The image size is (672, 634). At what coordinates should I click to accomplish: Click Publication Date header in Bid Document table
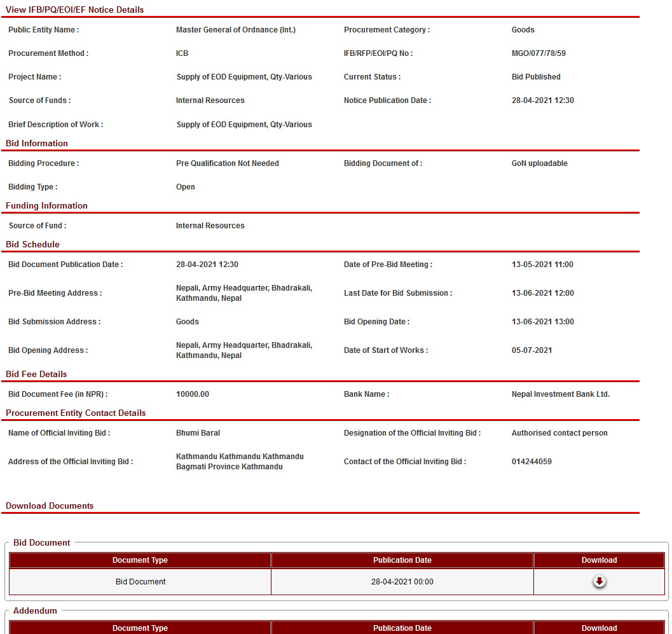(402, 560)
